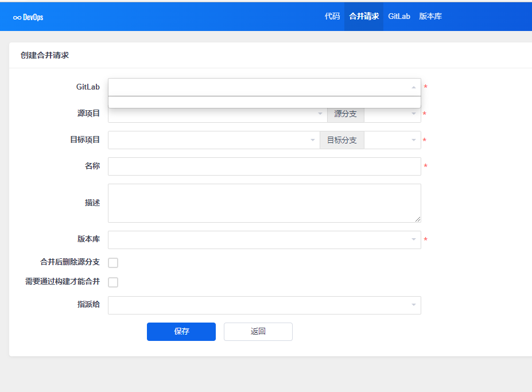532x392 pixels.
Task: Click the 名称 input field
Action: [x=264, y=166]
